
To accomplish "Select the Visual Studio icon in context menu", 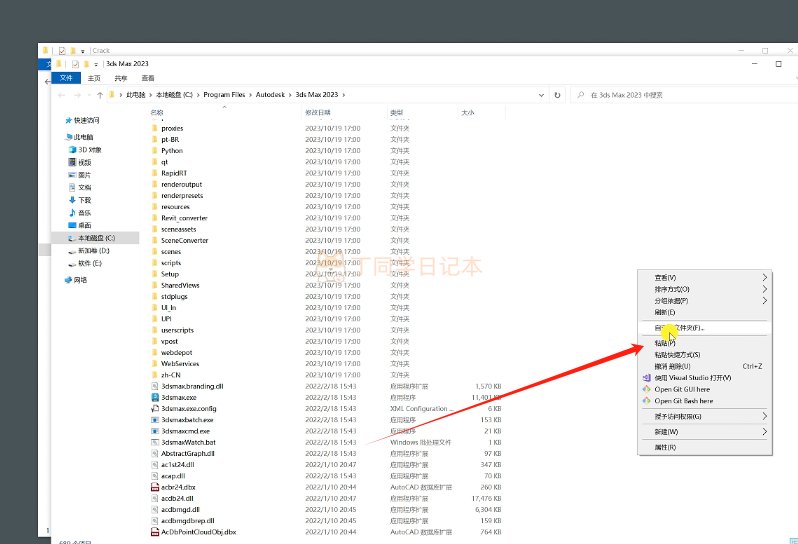I will click(x=646, y=378).
